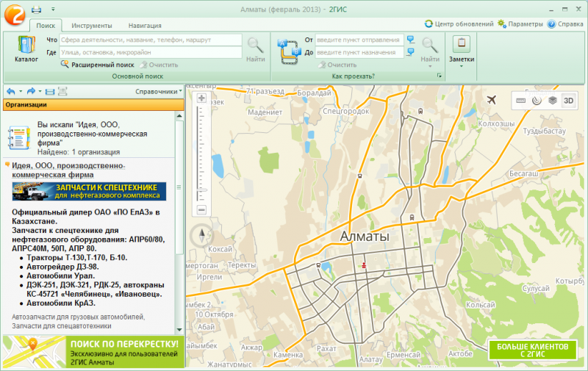This screenshot has height=371, width=588.
Task: Expand the Заметки dropdown arrow
Action: click(462, 66)
